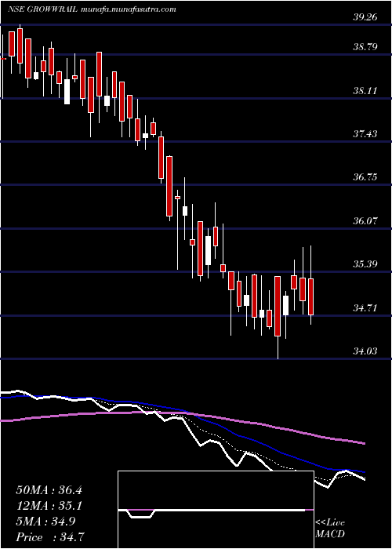Click the lowest candle touching 34.03
Screen dimensions: 392x549
click(278, 306)
